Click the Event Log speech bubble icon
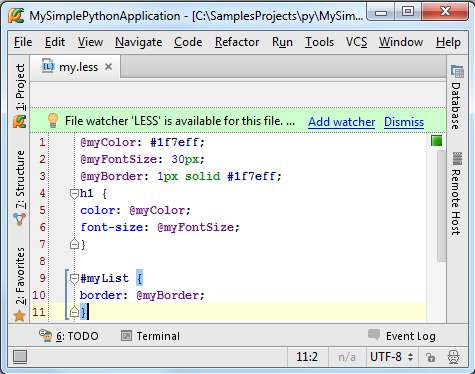 [x=374, y=335]
